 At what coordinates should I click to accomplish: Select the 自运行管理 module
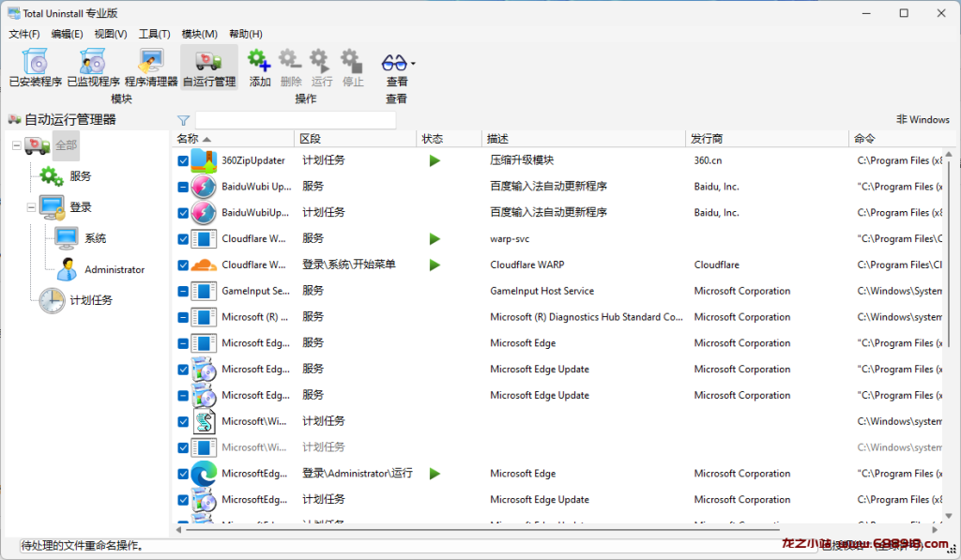[209, 68]
